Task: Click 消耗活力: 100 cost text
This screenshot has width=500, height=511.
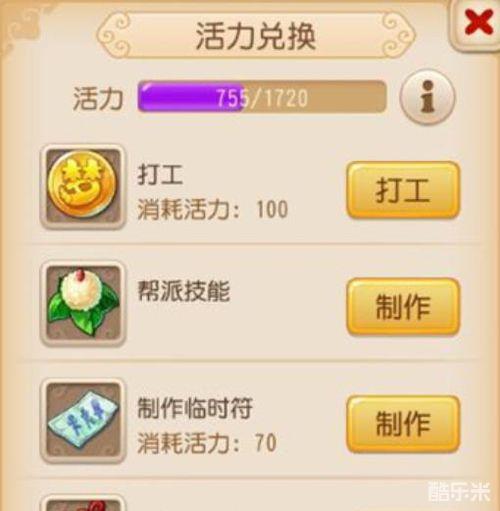Action: pos(213,209)
